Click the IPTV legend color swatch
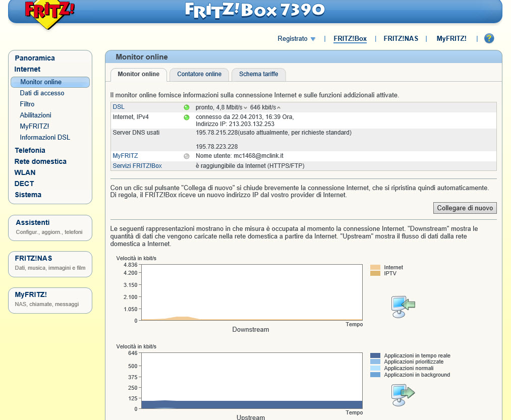Viewport: 511px width, 420px height. point(375,273)
